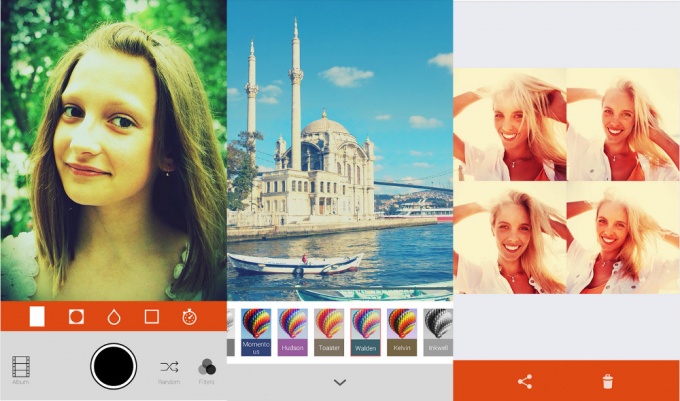The image size is (680, 401).
Task: Open the Album film icon
Action: tap(21, 367)
